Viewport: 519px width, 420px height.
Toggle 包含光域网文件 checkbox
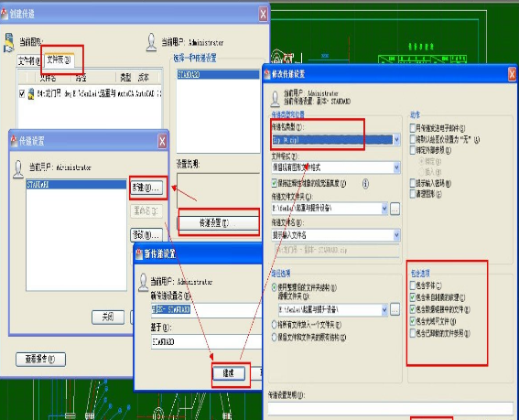[413, 321]
